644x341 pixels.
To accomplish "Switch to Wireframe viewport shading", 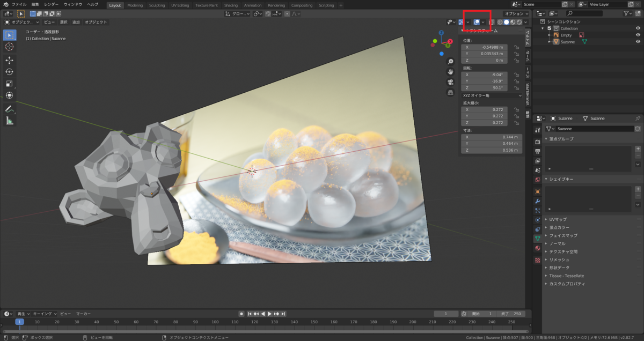I will (x=500, y=22).
